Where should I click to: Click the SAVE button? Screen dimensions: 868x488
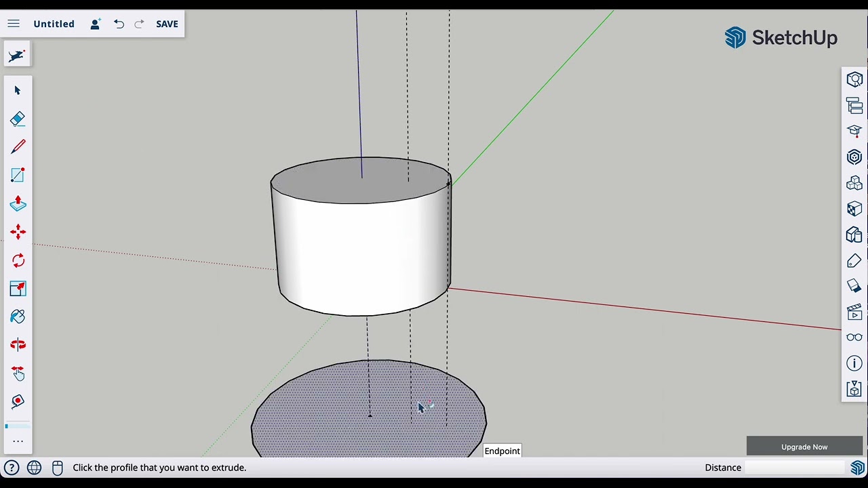[x=167, y=24]
